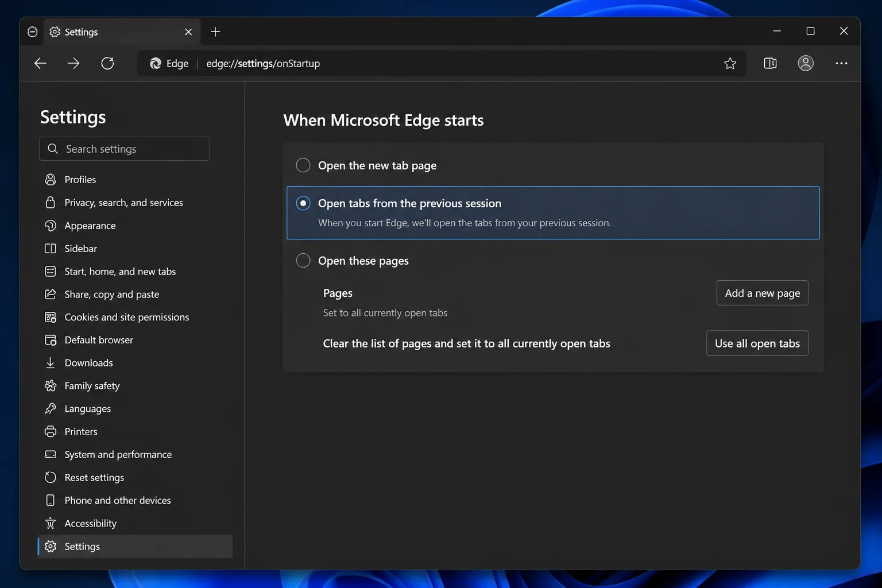Open the profile avatar icon
The image size is (882, 588).
click(806, 63)
